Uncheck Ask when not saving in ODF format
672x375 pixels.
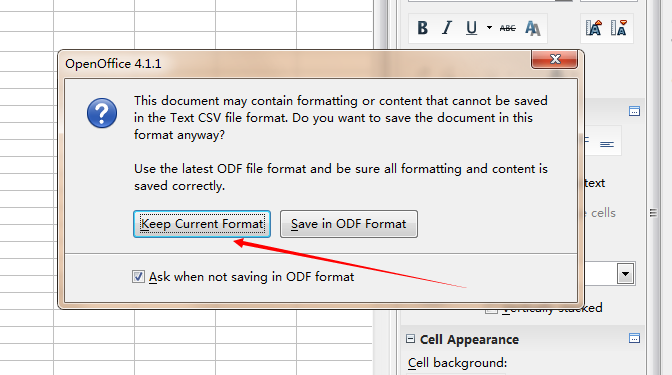(138, 276)
